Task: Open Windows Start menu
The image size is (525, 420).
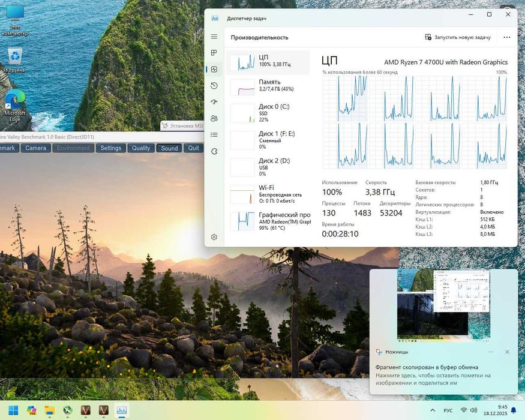Action: pyautogui.click(x=13, y=410)
